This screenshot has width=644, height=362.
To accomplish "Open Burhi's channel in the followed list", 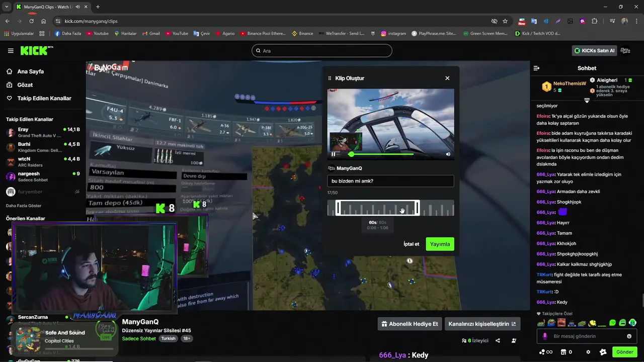I will point(43,147).
